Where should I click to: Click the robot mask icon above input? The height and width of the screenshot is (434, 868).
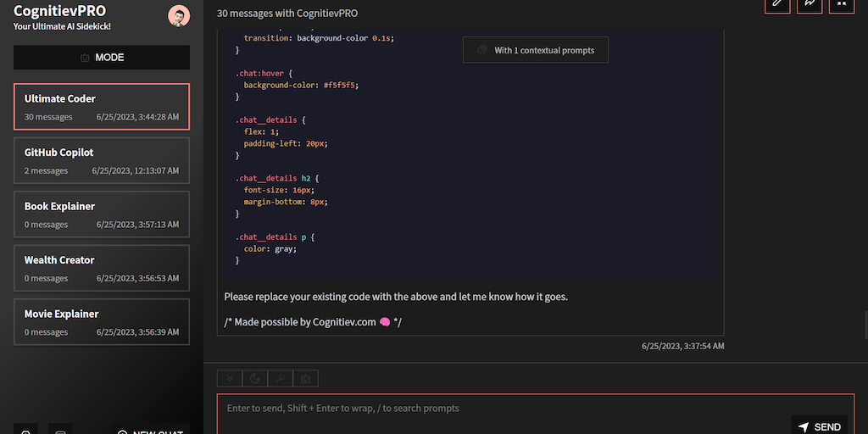point(305,379)
